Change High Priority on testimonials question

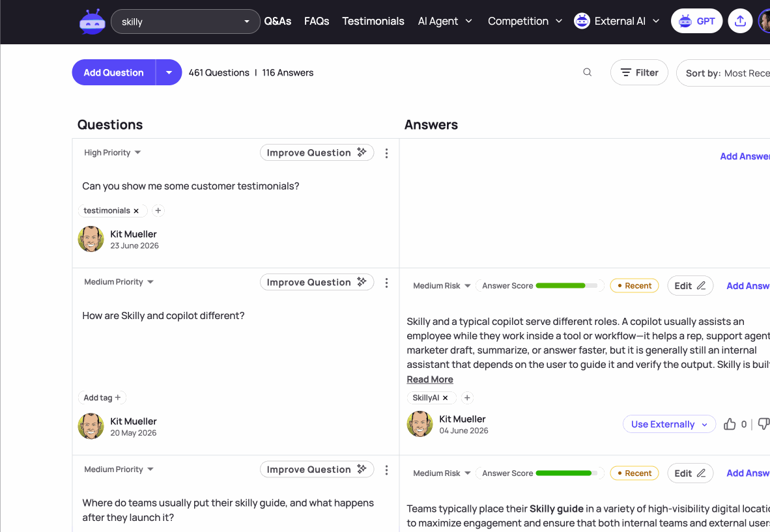[113, 152]
